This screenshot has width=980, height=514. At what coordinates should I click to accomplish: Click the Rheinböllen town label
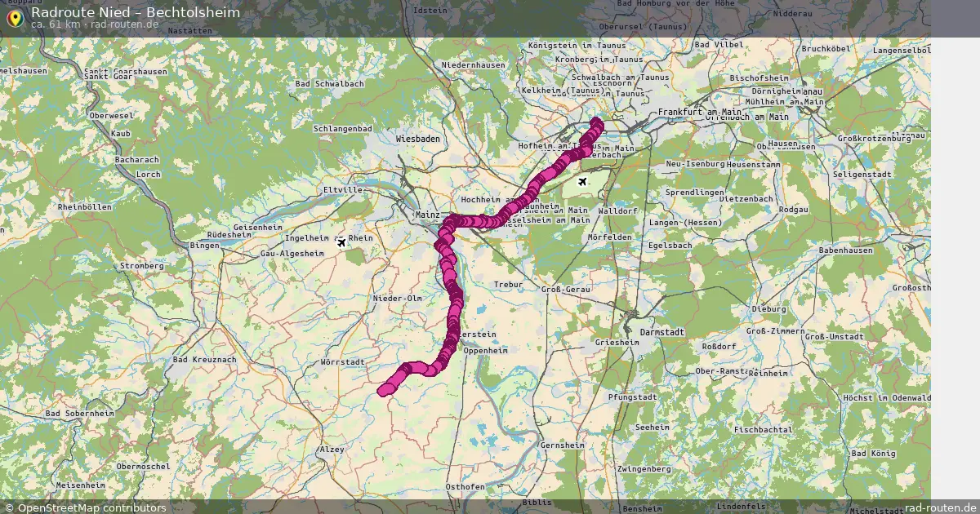click(x=84, y=207)
